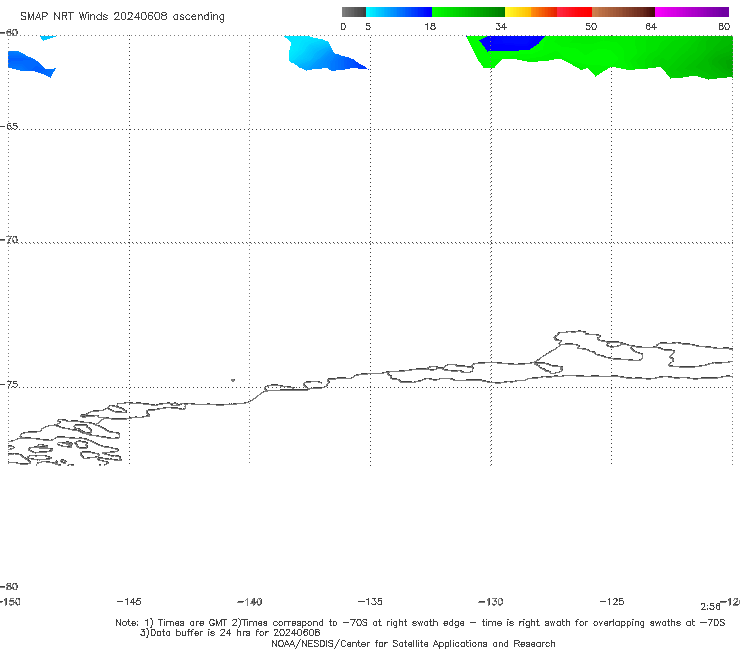The image size is (740, 650).
Task: Click the swath time stamp 2:56
Action: click(710, 607)
